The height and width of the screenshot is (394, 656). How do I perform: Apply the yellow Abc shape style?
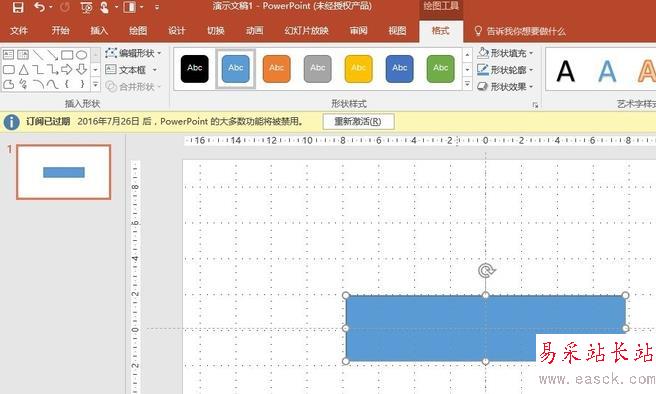359,69
